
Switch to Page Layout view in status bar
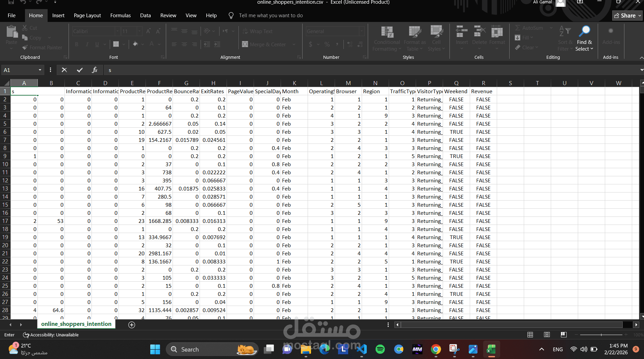pos(547,335)
